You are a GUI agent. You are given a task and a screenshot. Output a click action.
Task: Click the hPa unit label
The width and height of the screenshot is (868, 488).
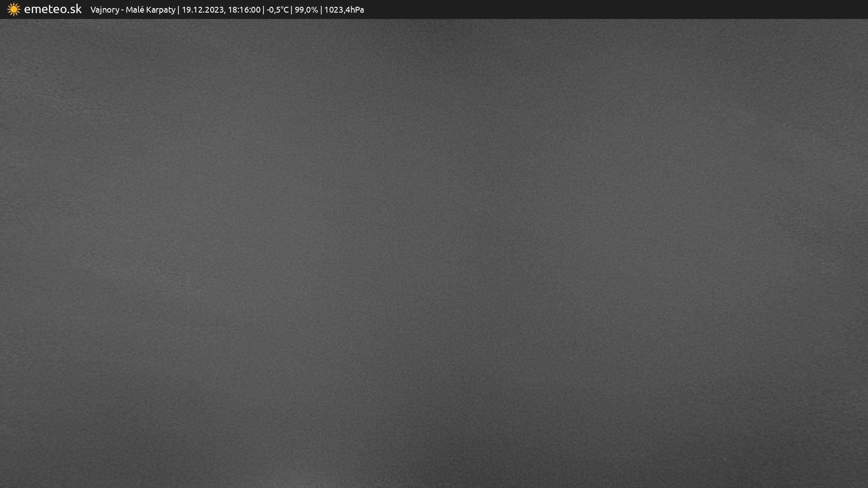tap(356, 9)
